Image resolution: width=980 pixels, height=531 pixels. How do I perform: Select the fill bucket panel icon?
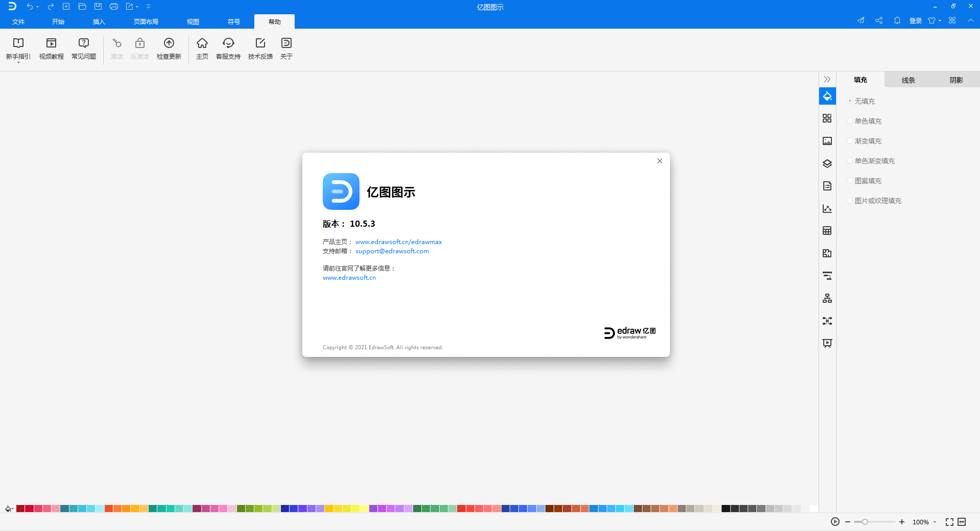(827, 96)
